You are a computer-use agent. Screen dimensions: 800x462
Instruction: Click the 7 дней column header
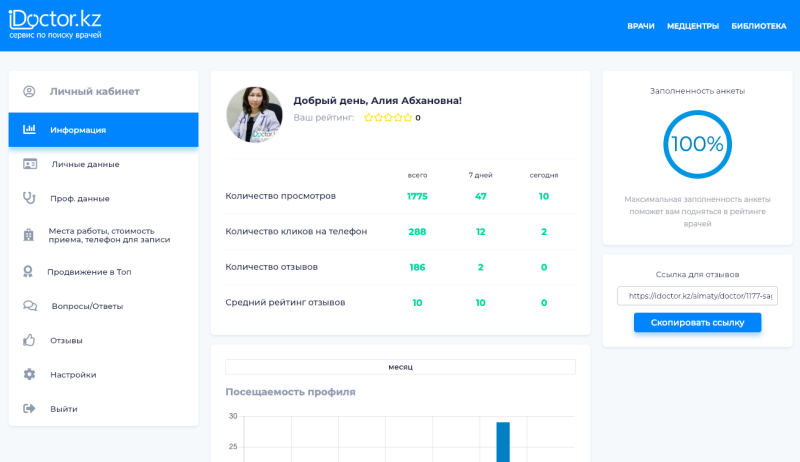pyautogui.click(x=481, y=175)
